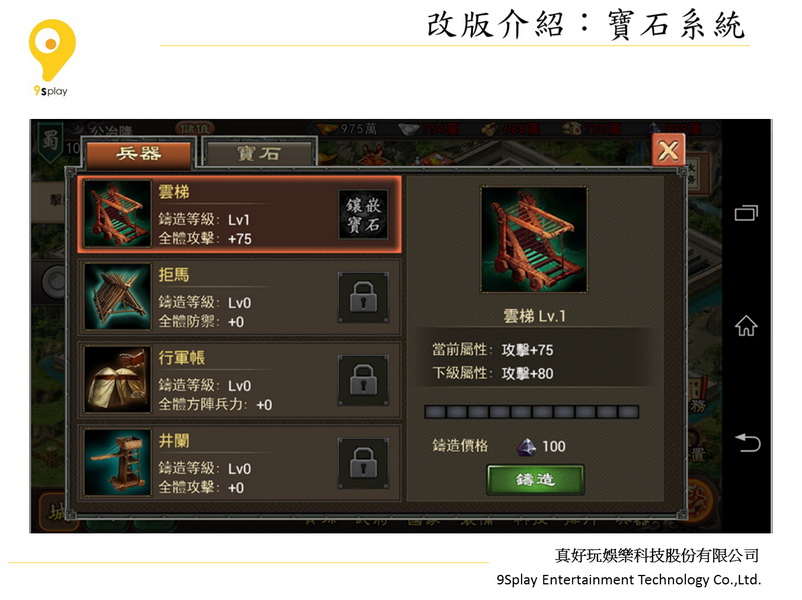Close the weapon panel with the X
Image resolution: width=802 pixels, height=600 pixels.
coord(669,150)
